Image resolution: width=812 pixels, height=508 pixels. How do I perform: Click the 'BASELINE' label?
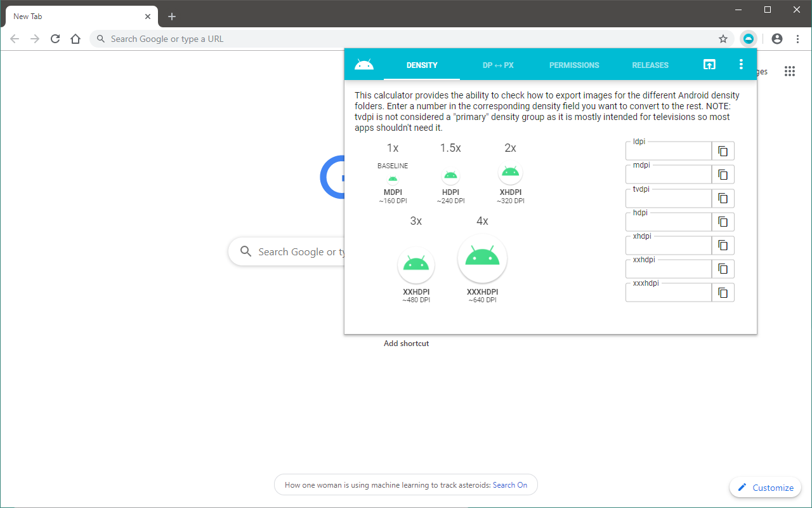coord(393,166)
